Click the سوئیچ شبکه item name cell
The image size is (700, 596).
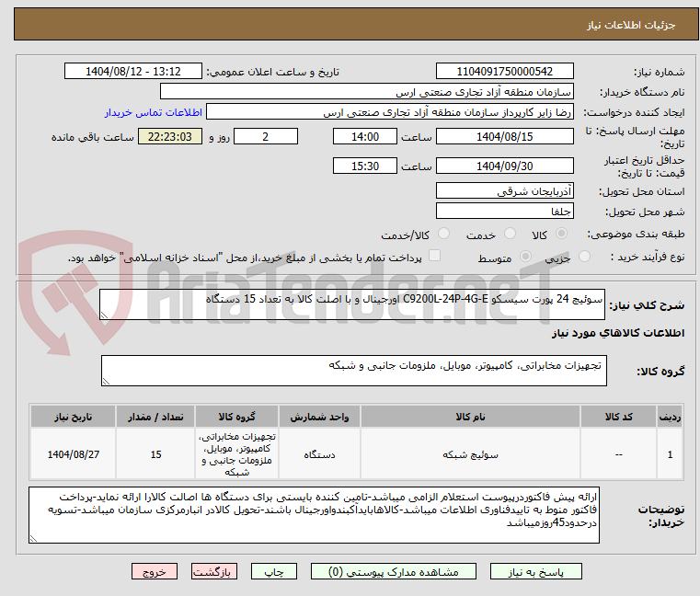click(471, 454)
